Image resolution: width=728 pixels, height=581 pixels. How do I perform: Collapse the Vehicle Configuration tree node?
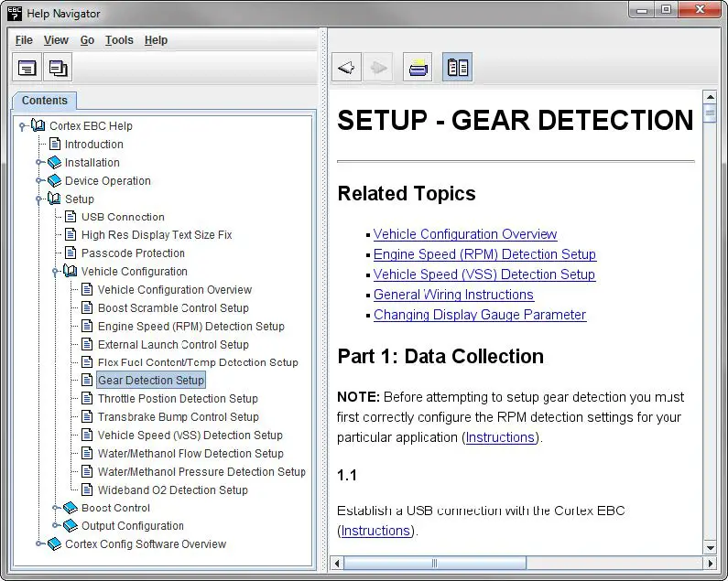[x=56, y=272]
